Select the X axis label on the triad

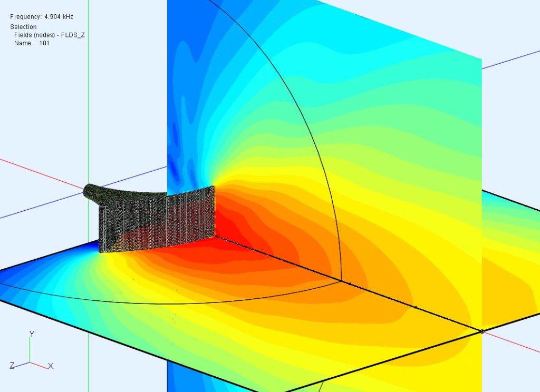pyautogui.click(x=51, y=366)
